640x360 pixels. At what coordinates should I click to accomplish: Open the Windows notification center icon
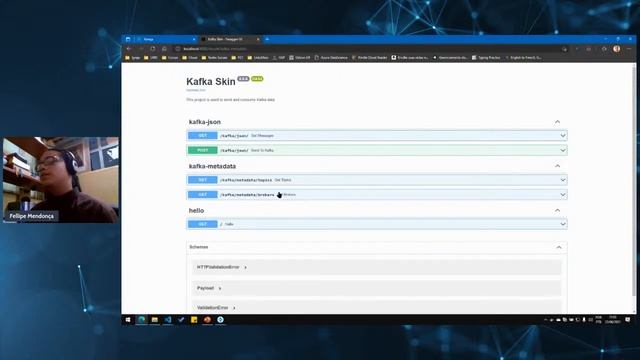627,320
